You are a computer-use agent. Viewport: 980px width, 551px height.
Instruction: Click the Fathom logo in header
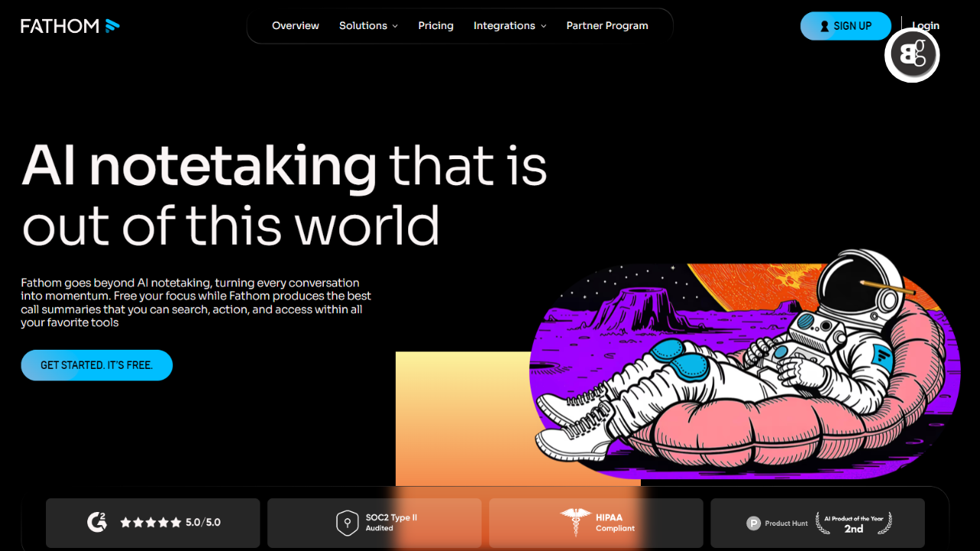[70, 26]
